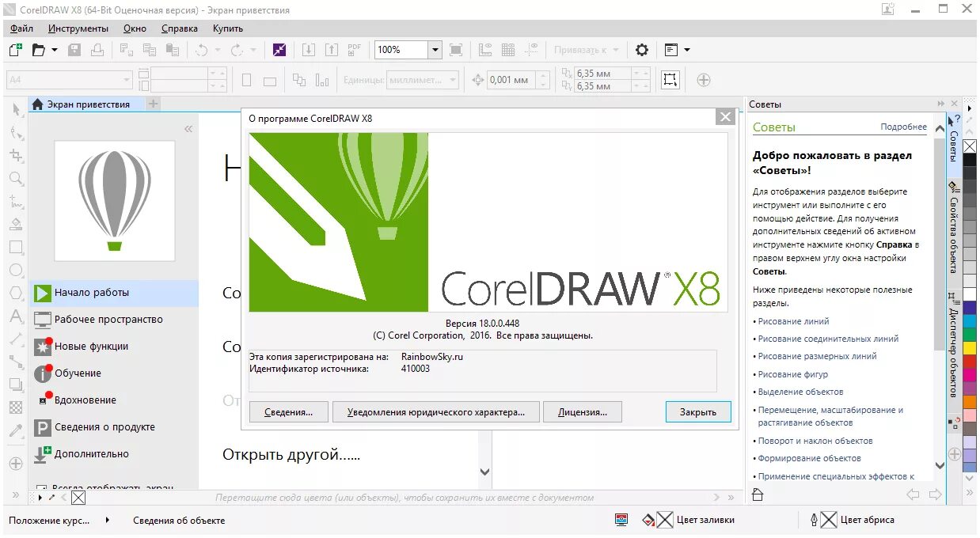Open the Окно menu
The height and width of the screenshot is (538, 980).
(135, 28)
